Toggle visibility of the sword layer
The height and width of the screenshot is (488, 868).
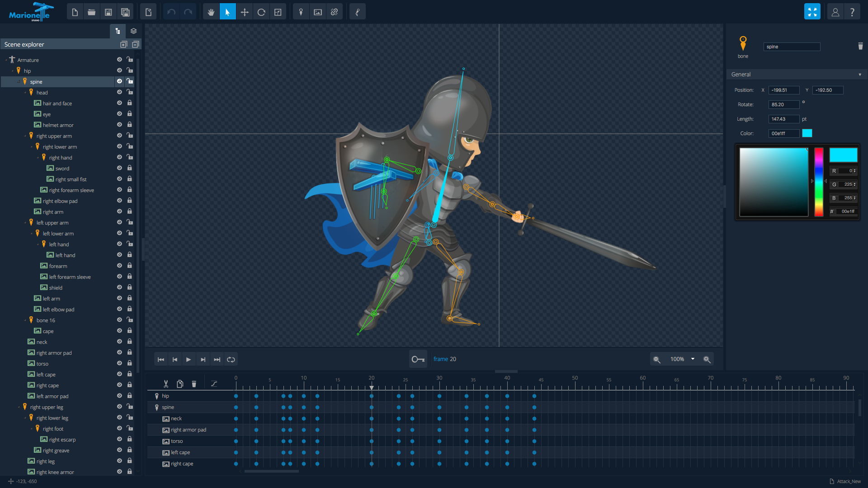click(119, 168)
